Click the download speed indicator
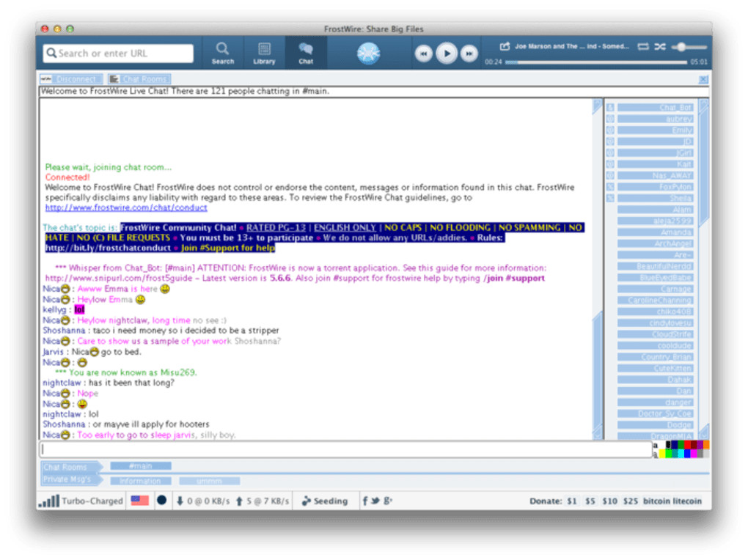 pos(203,501)
